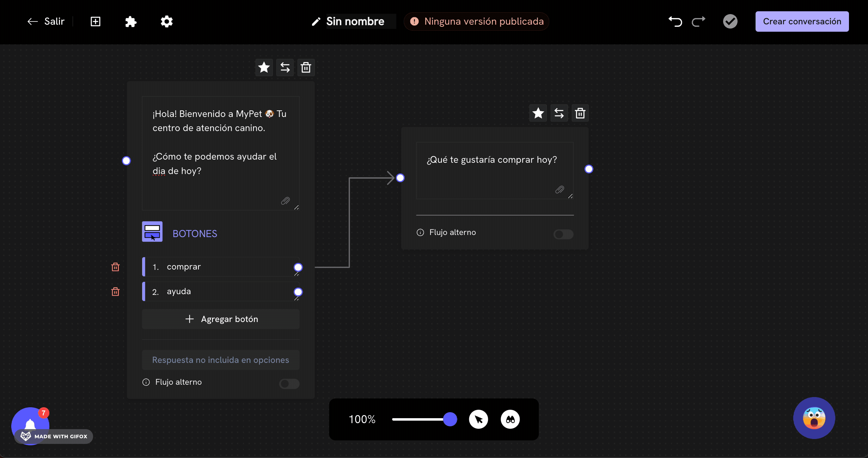Click trash icon above purchase question node
Viewport: 868px width, 458px height.
click(x=580, y=113)
